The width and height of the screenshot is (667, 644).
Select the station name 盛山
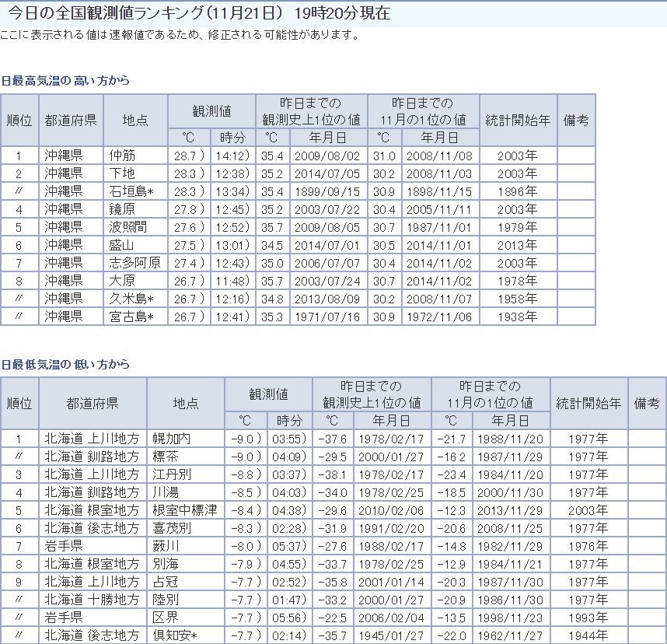click(122, 245)
